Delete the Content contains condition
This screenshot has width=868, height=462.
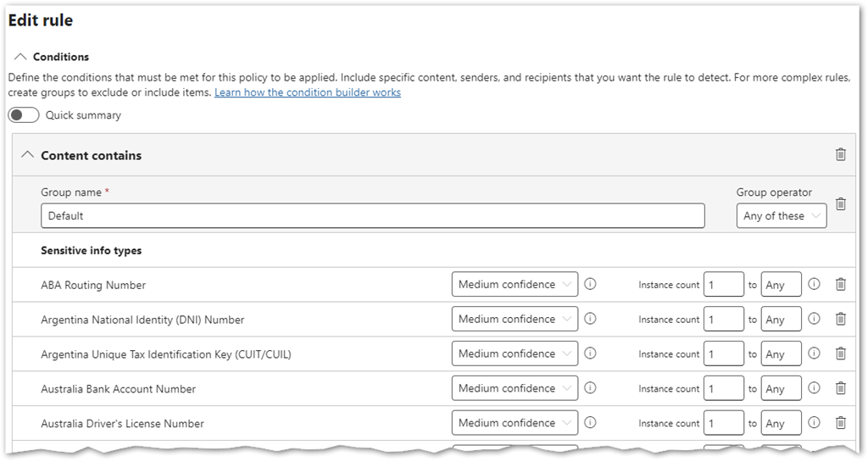click(x=840, y=154)
